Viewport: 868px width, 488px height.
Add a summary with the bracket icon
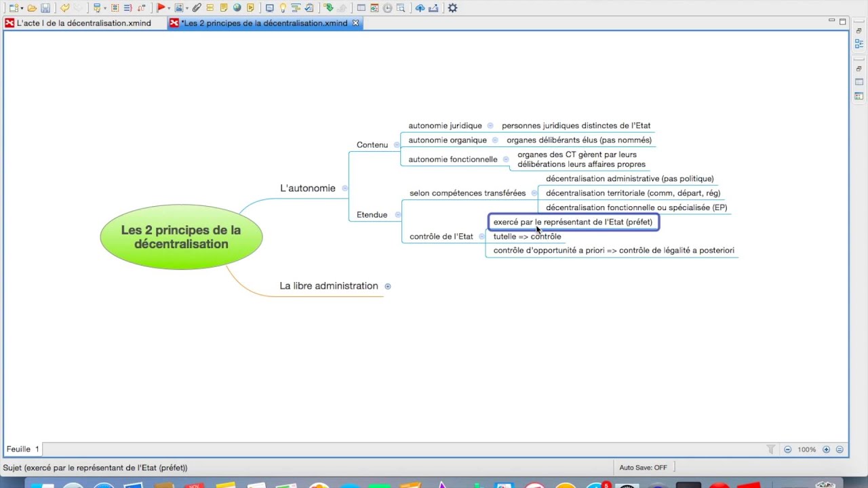click(x=127, y=8)
